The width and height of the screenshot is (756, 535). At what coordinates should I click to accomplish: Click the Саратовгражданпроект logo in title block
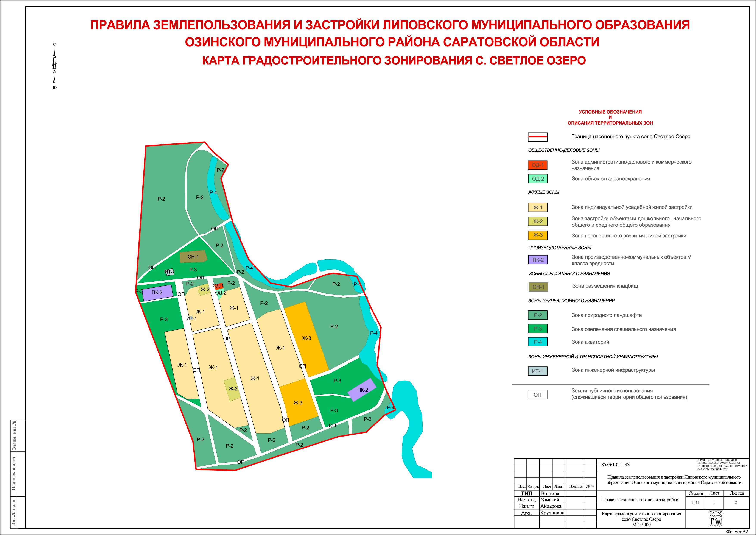716,519
